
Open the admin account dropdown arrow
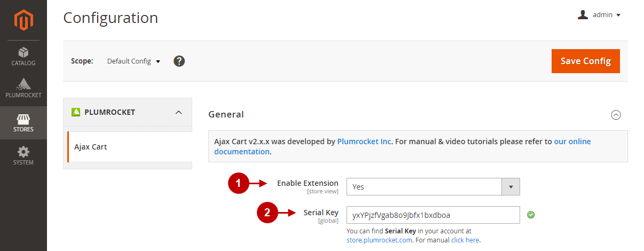tap(618, 15)
